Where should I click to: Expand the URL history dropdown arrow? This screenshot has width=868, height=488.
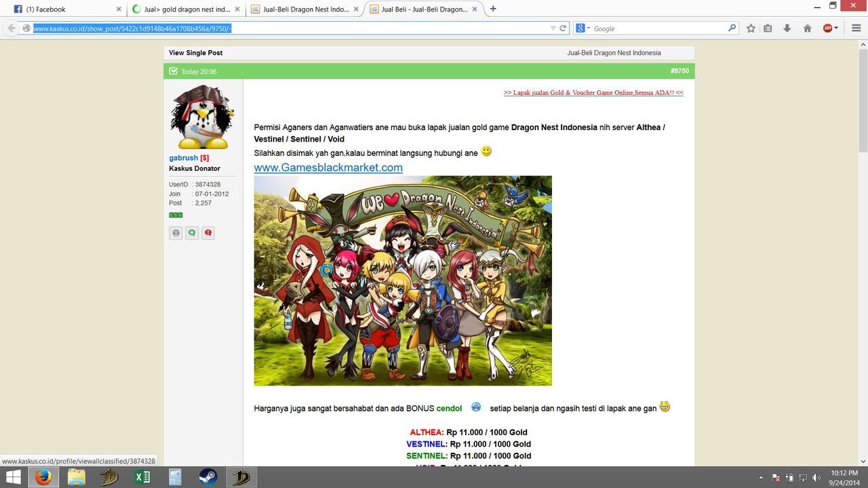click(x=553, y=28)
